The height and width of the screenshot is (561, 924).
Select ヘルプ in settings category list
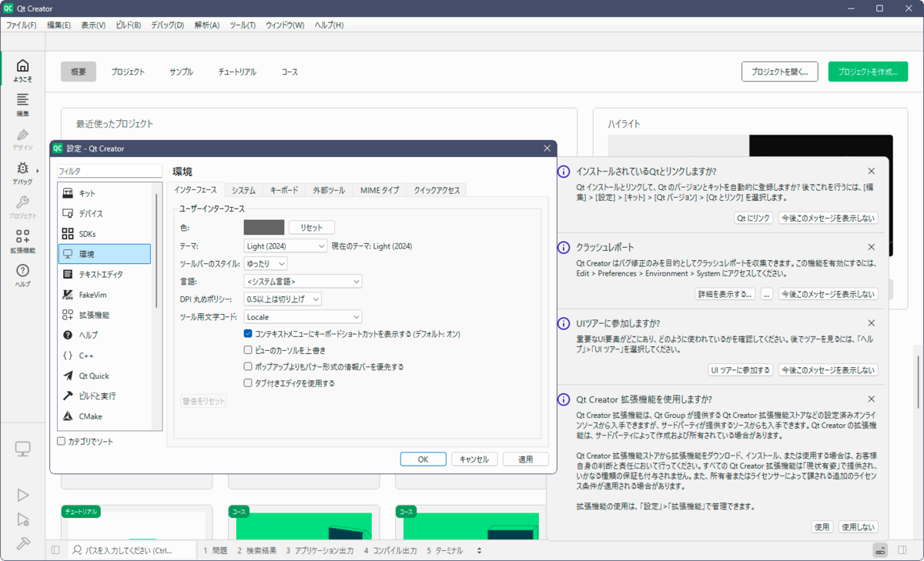[104, 335]
